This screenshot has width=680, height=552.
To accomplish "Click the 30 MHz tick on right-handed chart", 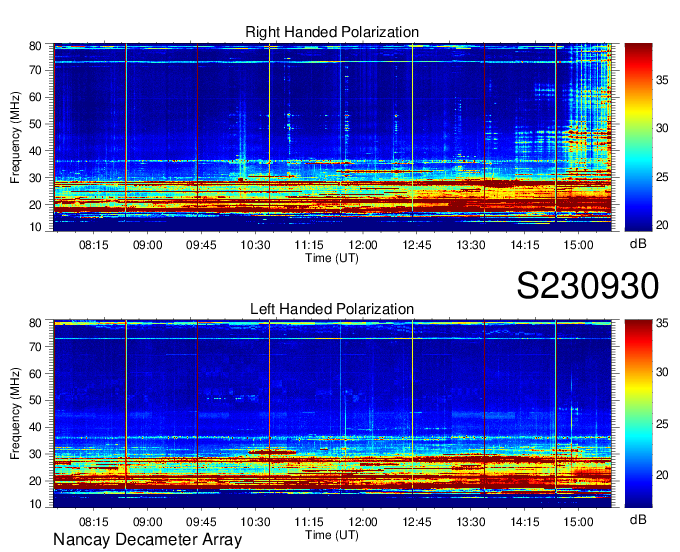I will coord(35,178).
